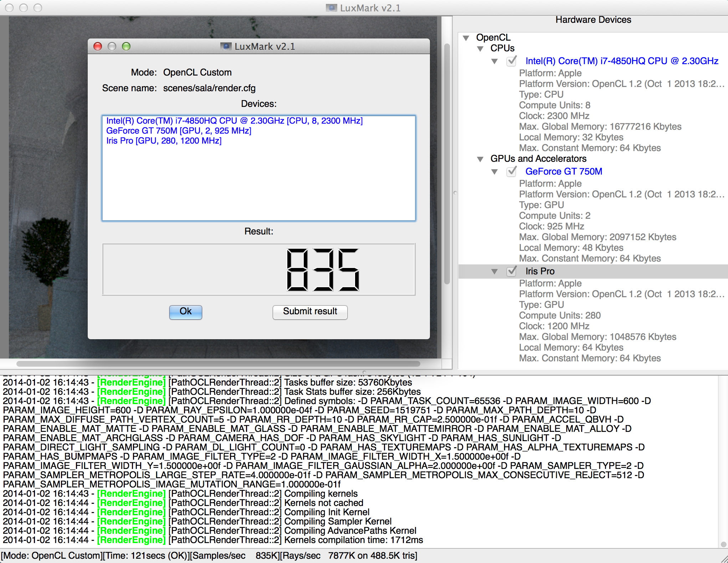Close the LuxMark result dialog

pyautogui.click(x=98, y=47)
